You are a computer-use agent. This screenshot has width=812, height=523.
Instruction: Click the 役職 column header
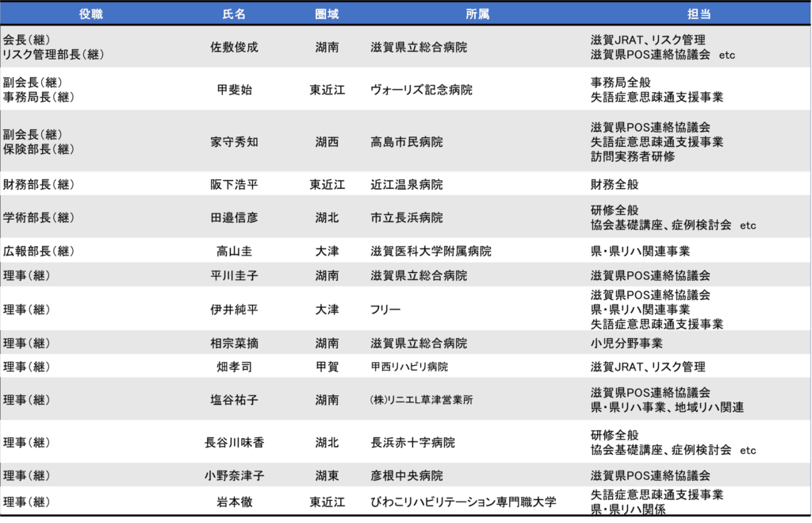coord(90,14)
